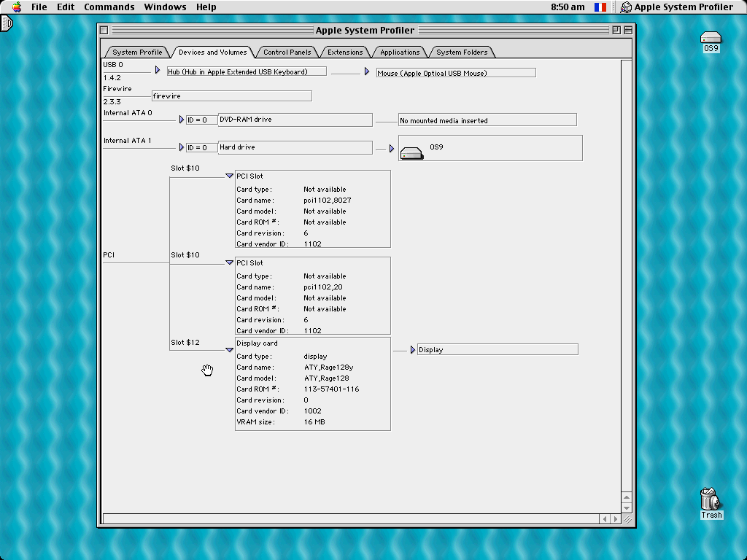Collapse the PCI Slot with pci1102,20
Screen dimensions: 747x560
coord(229,262)
